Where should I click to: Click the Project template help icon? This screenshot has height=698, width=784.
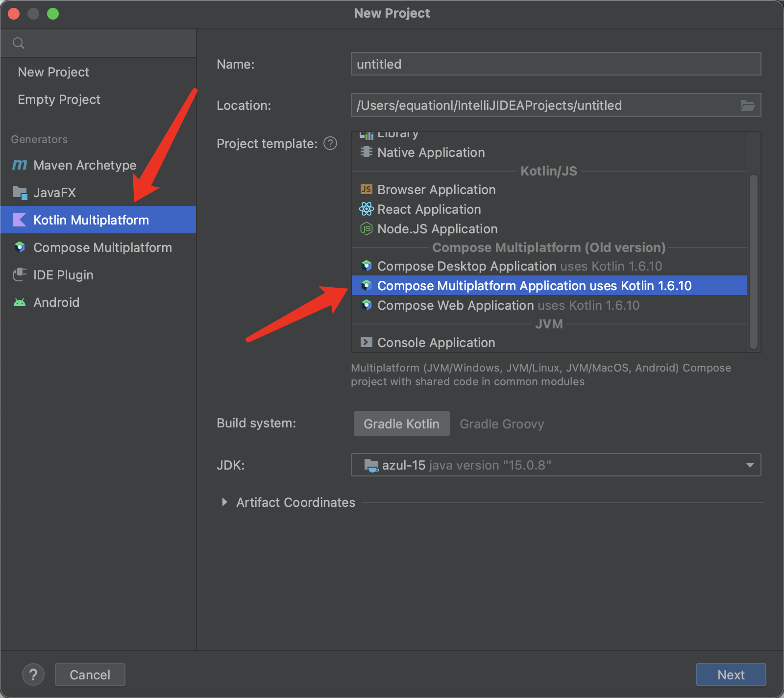click(x=331, y=143)
